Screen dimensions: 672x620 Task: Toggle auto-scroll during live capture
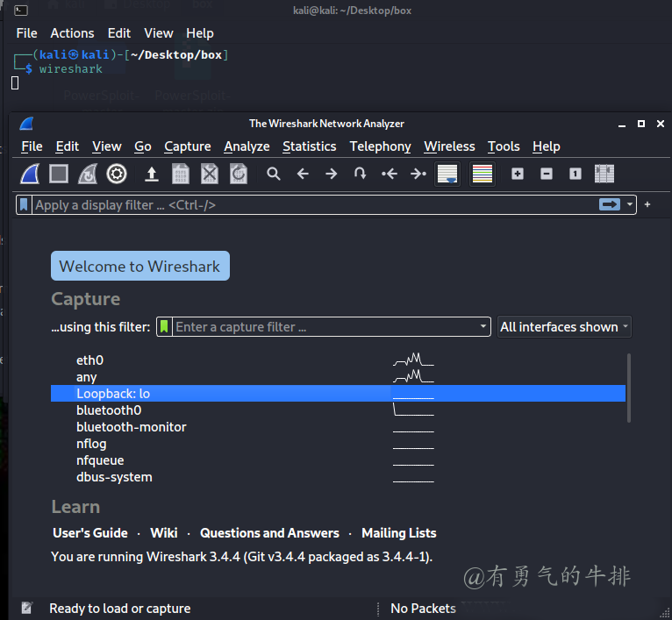click(x=447, y=174)
